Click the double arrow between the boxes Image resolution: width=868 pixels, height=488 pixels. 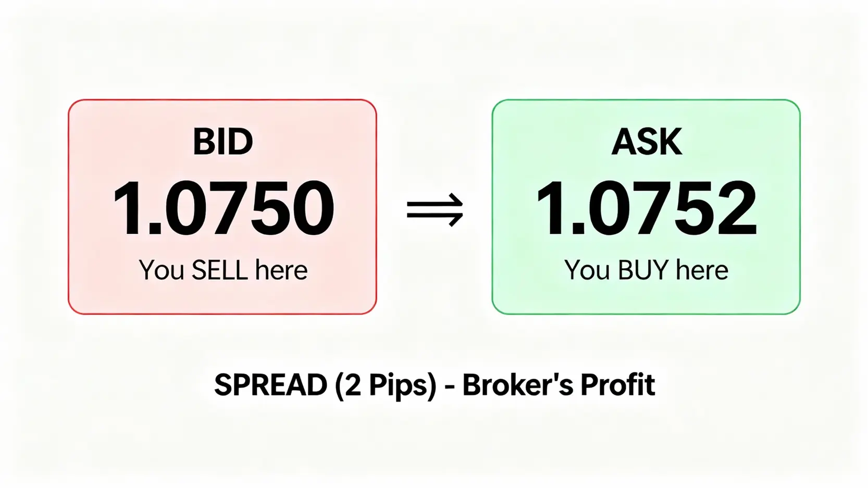click(435, 210)
